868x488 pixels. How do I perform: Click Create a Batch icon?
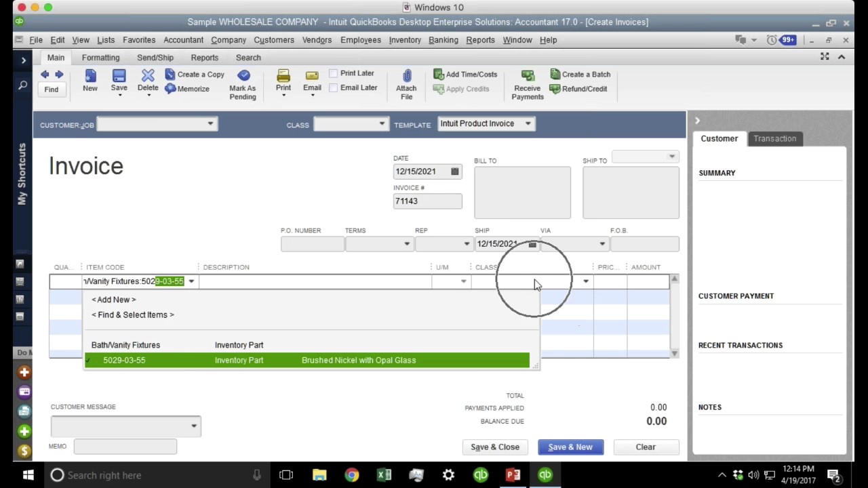tap(555, 74)
